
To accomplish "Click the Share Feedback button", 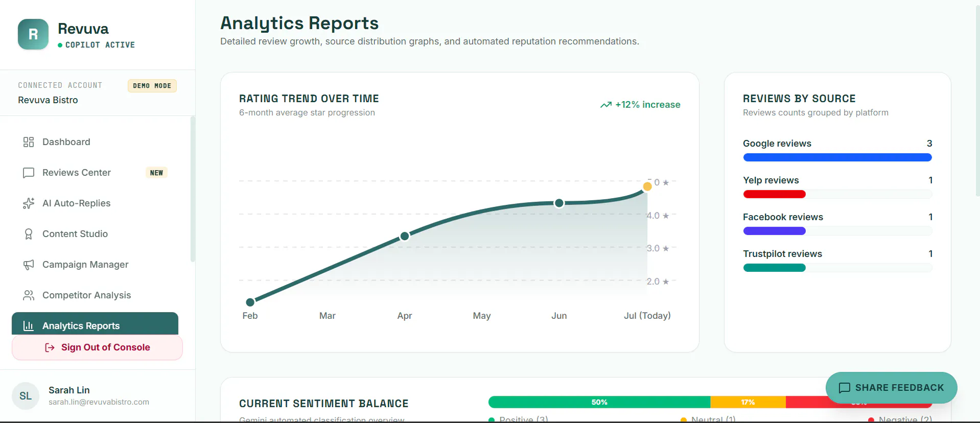I will click(x=891, y=388).
